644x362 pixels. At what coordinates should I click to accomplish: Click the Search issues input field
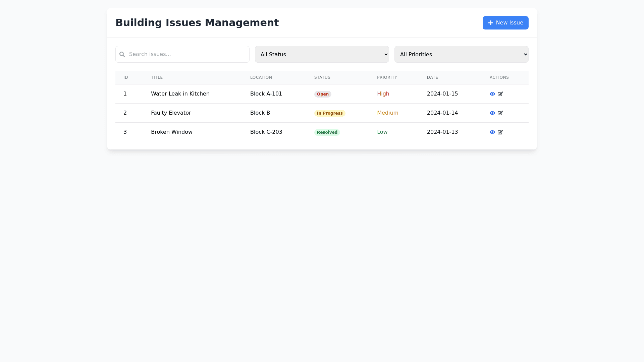(x=188, y=54)
